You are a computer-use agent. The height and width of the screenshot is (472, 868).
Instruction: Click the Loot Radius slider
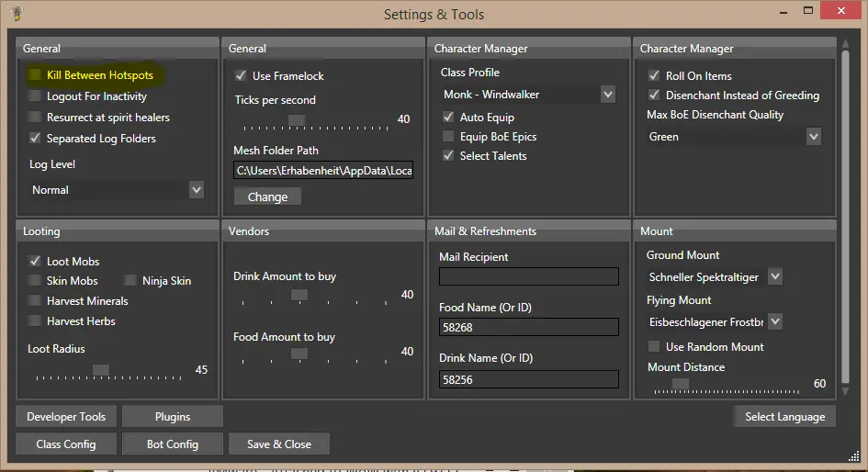click(x=101, y=370)
